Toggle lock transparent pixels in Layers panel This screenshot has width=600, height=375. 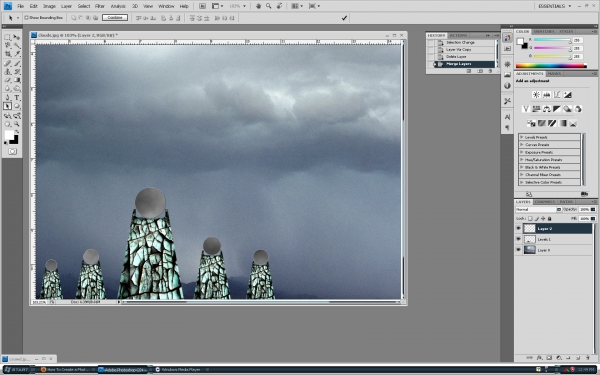(x=530, y=218)
